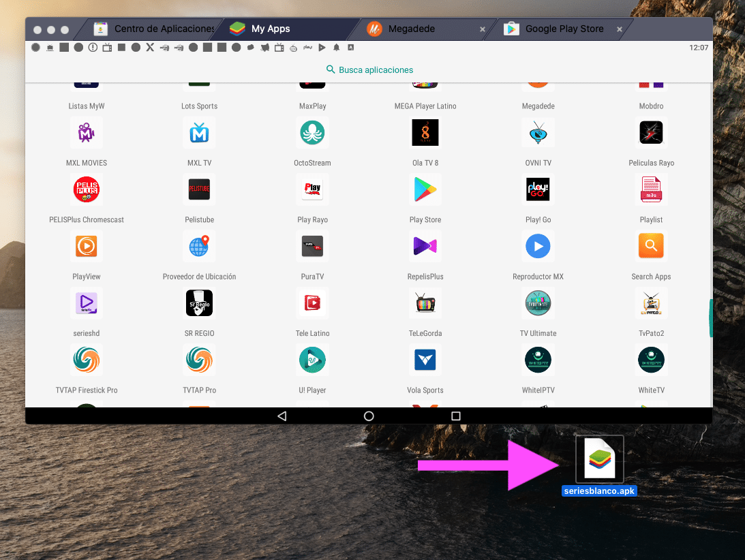Open the TeLeGorda app icon
745x560 pixels.
pyautogui.click(x=425, y=304)
